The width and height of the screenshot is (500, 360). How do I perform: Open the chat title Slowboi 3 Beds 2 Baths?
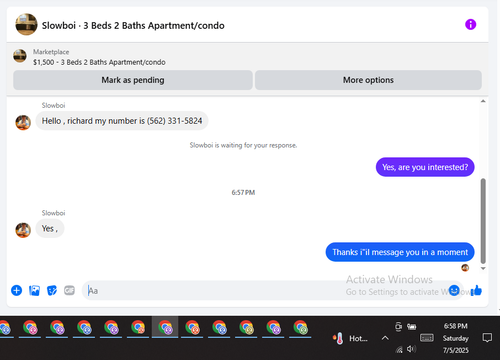pyautogui.click(x=133, y=25)
